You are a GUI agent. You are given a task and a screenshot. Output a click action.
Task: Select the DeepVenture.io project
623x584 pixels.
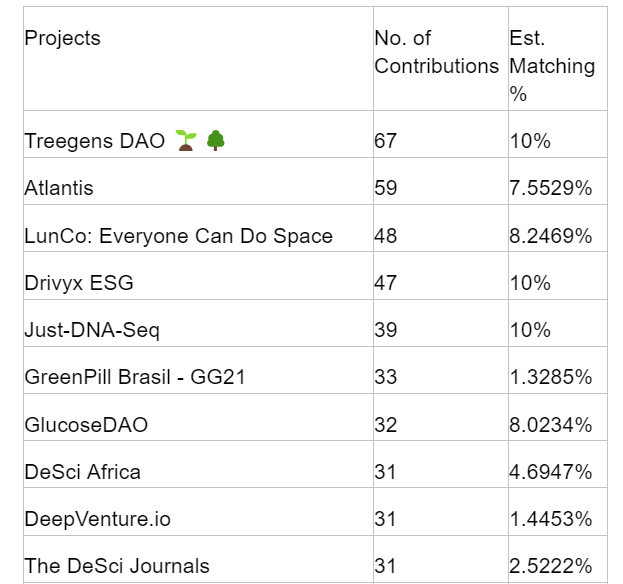[98, 519]
